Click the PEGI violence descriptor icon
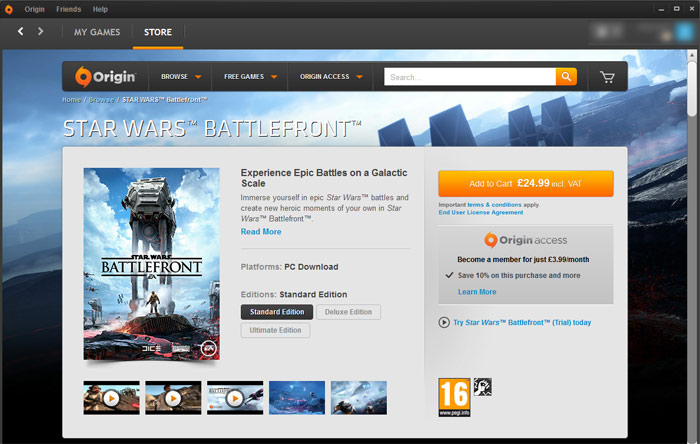Screen dimensions: 700x444 [483, 387]
